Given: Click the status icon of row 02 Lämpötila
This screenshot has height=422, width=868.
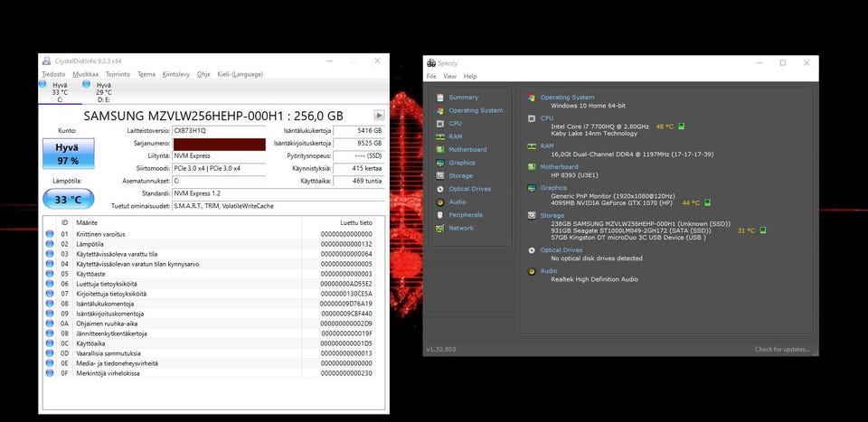Looking at the screenshot, I should [x=50, y=244].
